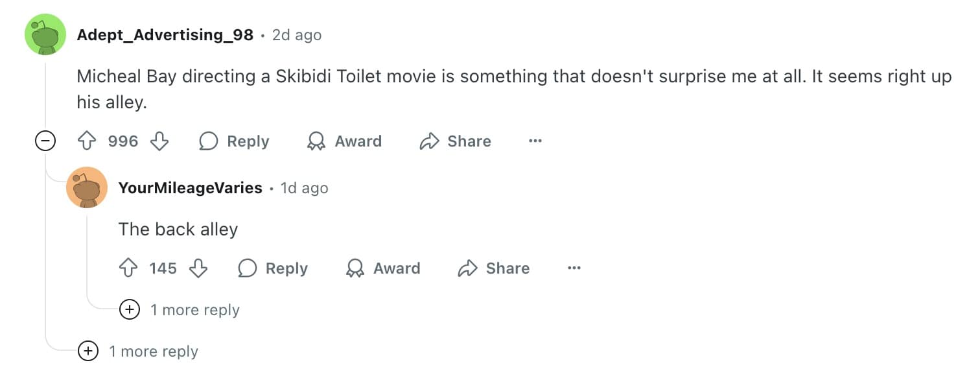This screenshot has width=980, height=380.
Task: Downvote YourMileageVaries' reply
Action: point(199,268)
